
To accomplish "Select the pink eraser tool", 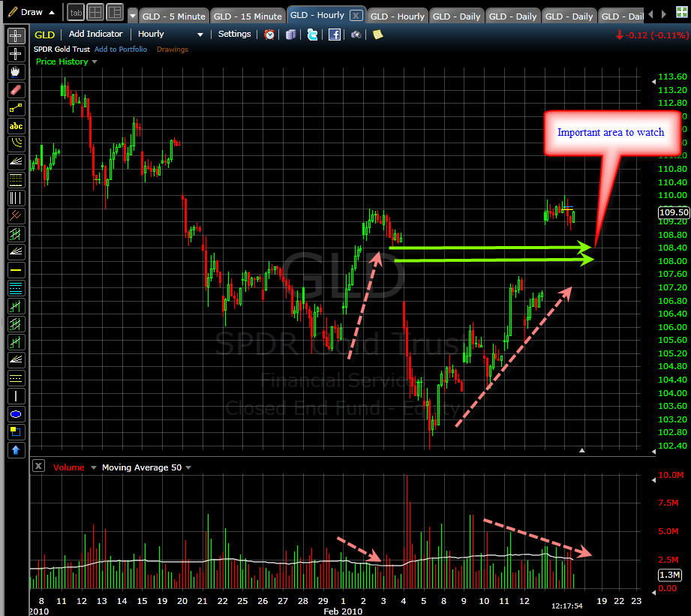I will pyautogui.click(x=16, y=90).
